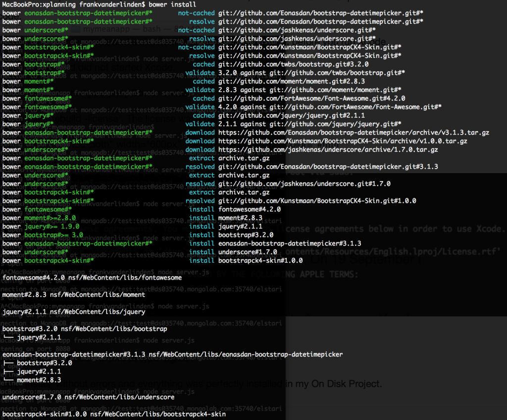Click "4.2.0 against" on the fontawesome validate line

242,107
